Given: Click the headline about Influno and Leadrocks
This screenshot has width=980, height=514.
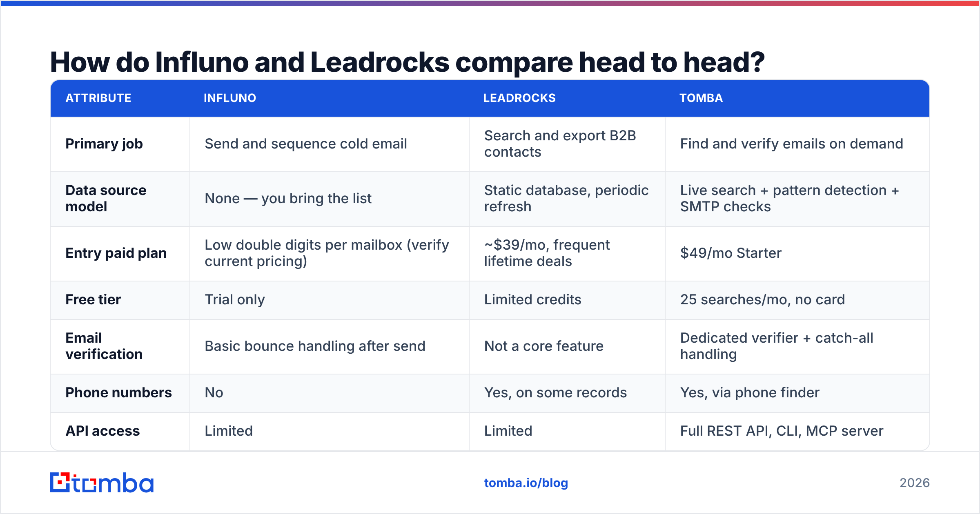Looking at the screenshot, I should coord(407,62).
